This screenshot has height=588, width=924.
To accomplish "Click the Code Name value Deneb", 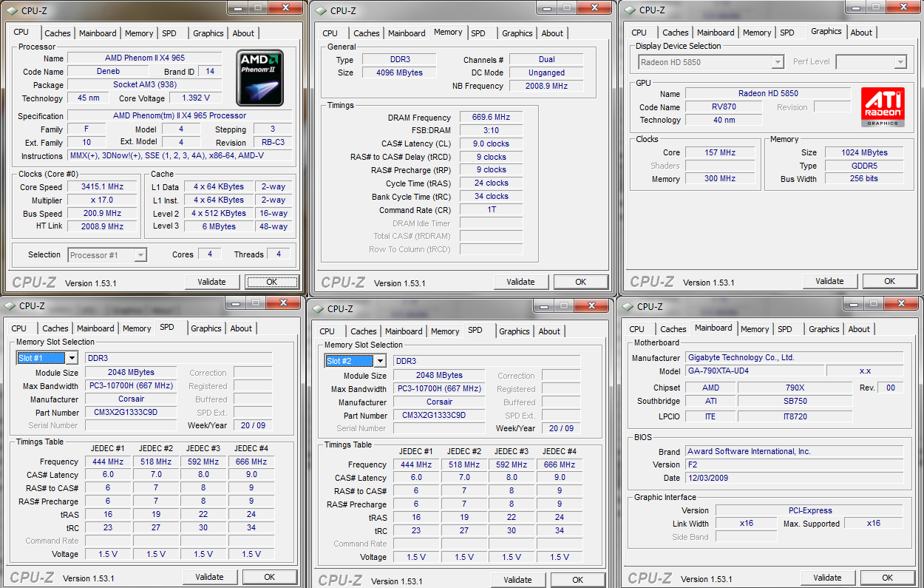I will 108,72.
